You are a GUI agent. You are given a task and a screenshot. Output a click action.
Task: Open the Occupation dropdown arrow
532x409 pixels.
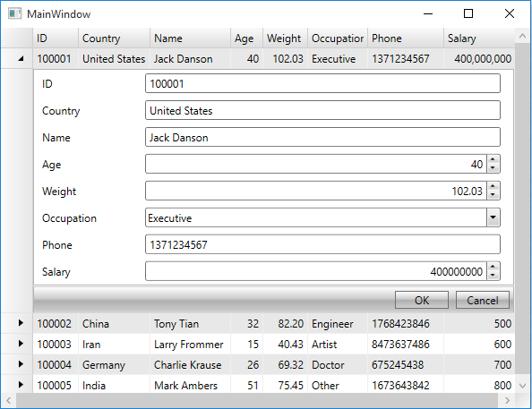coord(493,217)
